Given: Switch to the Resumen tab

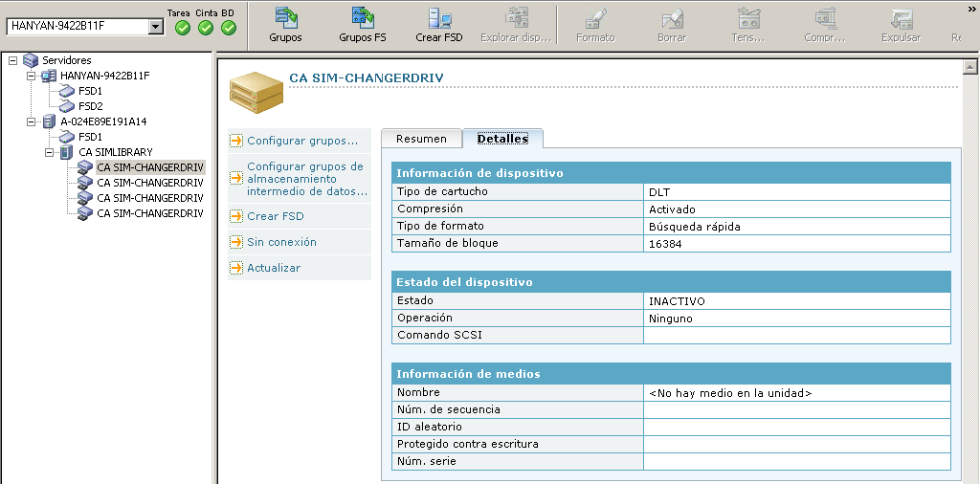Looking at the screenshot, I should tap(421, 139).
